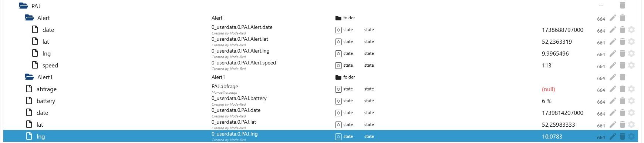
Task: Select the battery tree entry
Action: pyautogui.click(x=46, y=101)
